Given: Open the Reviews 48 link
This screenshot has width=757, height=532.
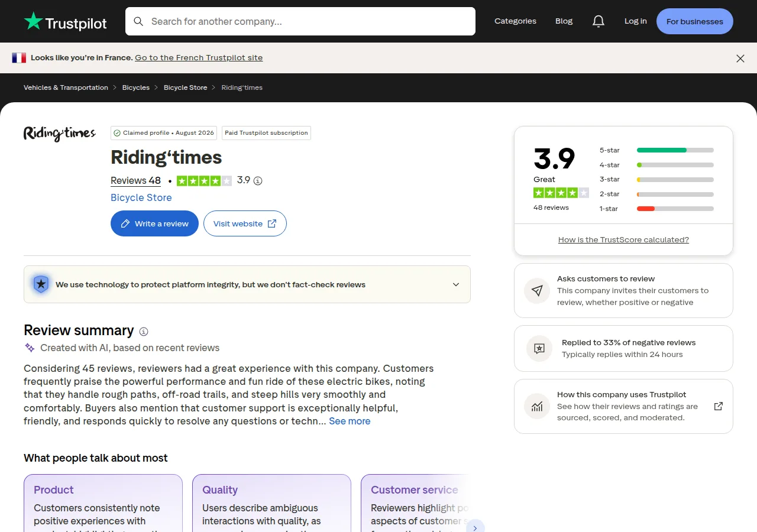Looking at the screenshot, I should (135, 181).
